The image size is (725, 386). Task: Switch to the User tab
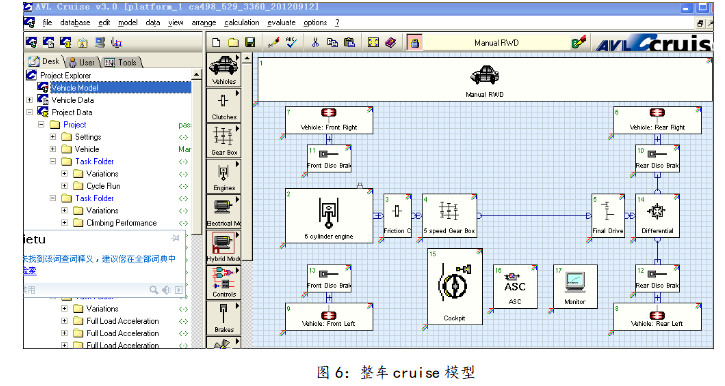(82, 62)
